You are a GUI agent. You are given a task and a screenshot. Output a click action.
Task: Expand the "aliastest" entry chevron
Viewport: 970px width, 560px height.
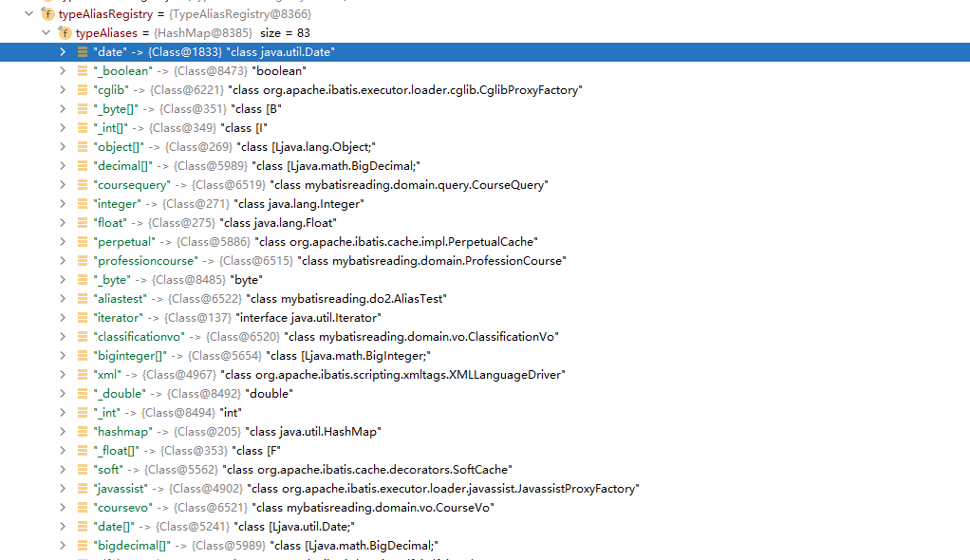64,298
